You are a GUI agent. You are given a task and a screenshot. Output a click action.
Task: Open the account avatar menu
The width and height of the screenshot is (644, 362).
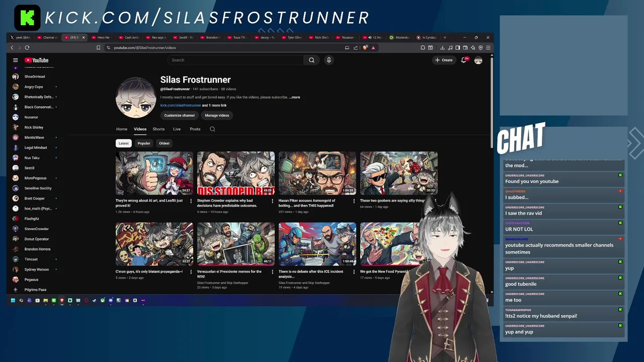[478, 60]
